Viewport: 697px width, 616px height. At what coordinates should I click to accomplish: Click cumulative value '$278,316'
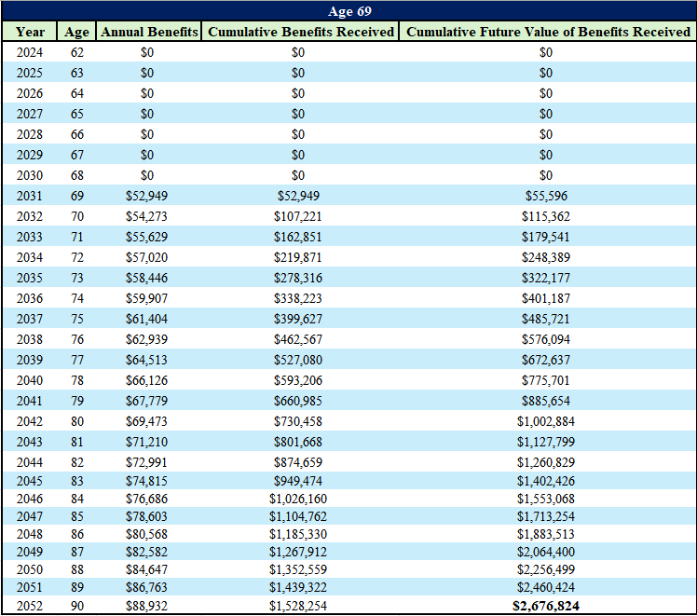tap(298, 278)
